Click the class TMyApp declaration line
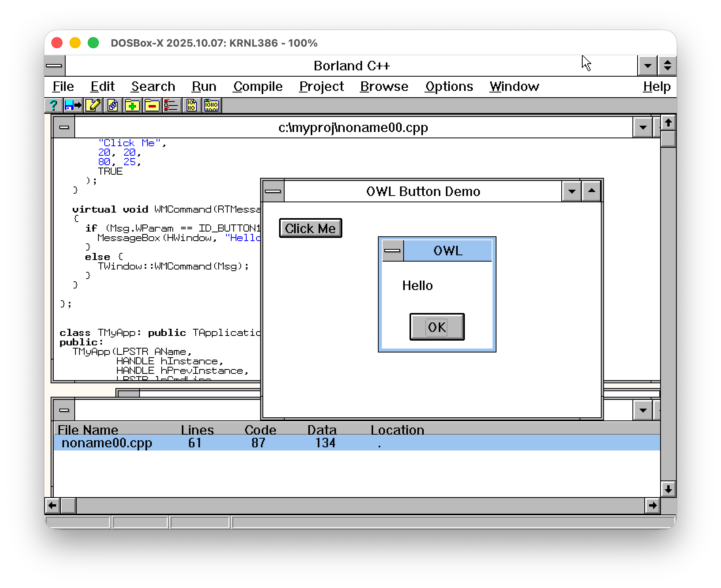The image size is (721, 588). [x=160, y=332]
